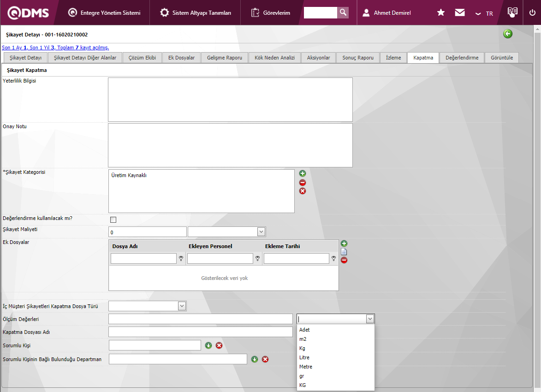Viewport: 541px width, 392px height.
Task: Click the search magnifier button
Action: [x=343, y=12]
